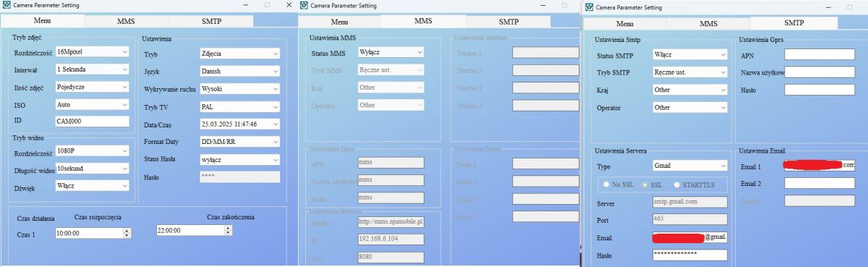
Task: Expand Tryb SMTP dropdown showing Ręczne ust.
Action: (690, 72)
